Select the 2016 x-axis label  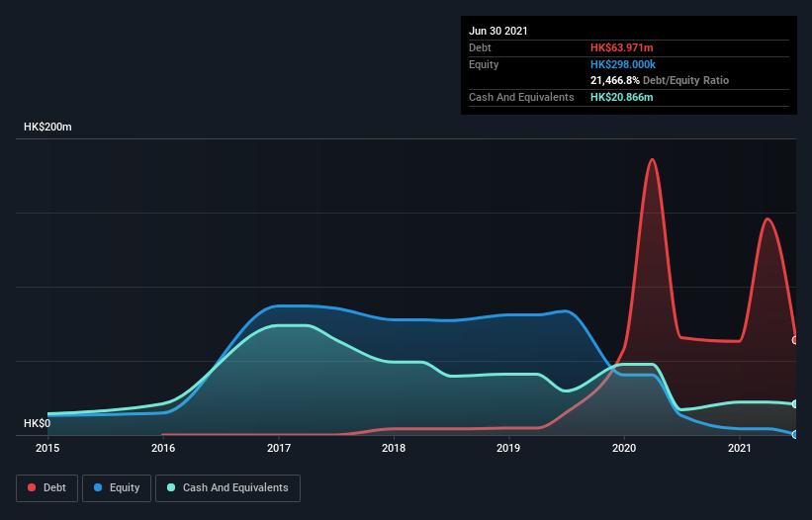(163, 448)
